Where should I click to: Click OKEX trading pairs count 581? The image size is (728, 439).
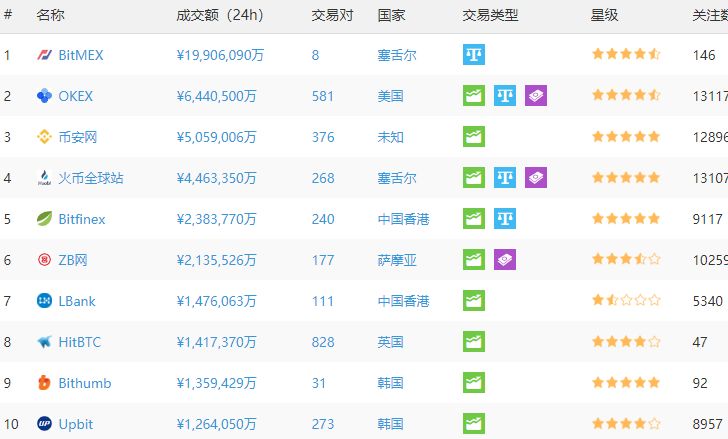323,96
